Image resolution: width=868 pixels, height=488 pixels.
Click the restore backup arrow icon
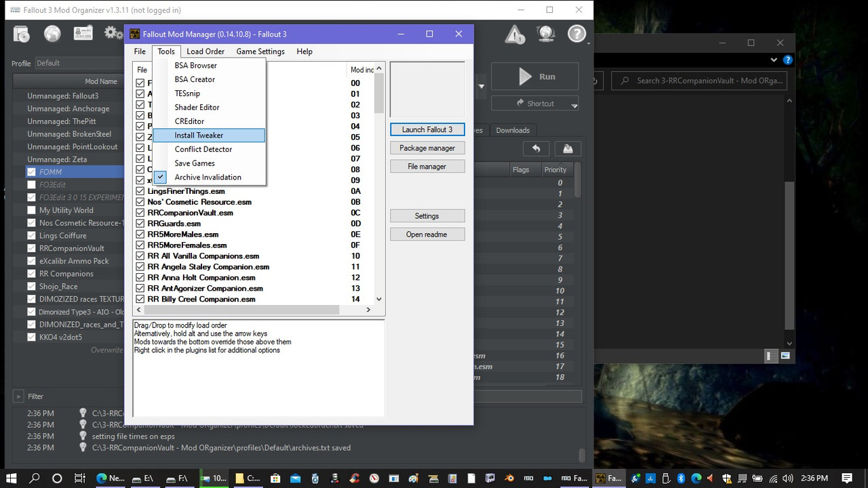pos(536,148)
